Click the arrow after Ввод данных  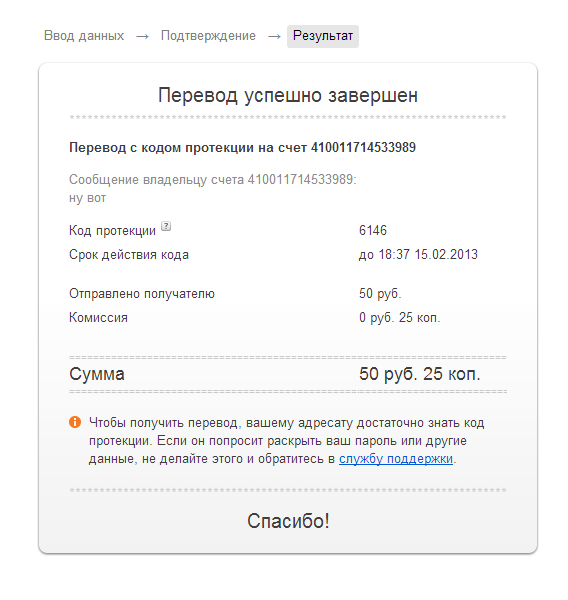click(143, 37)
